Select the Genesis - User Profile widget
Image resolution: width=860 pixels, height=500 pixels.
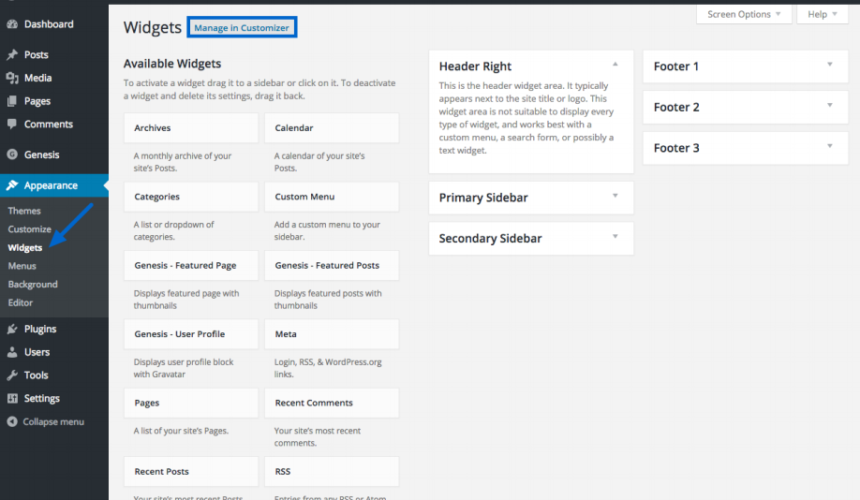coord(191,334)
